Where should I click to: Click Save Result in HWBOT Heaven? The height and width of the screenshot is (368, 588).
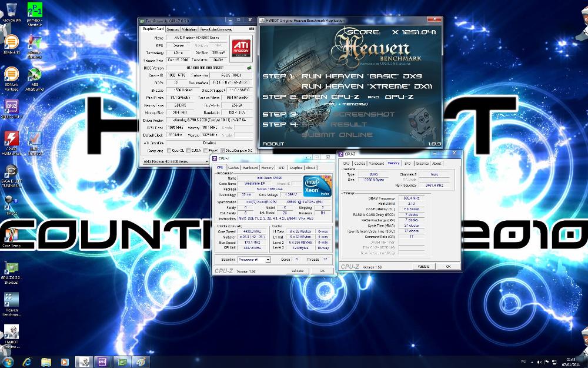(335, 124)
